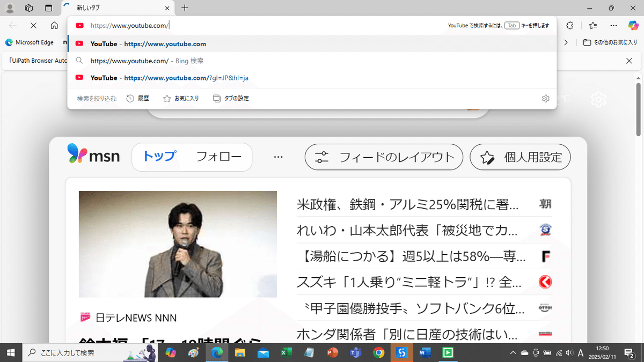Screen dimensions: 644x362
Task: Open the notification center icon
Action: [x=628, y=352]
